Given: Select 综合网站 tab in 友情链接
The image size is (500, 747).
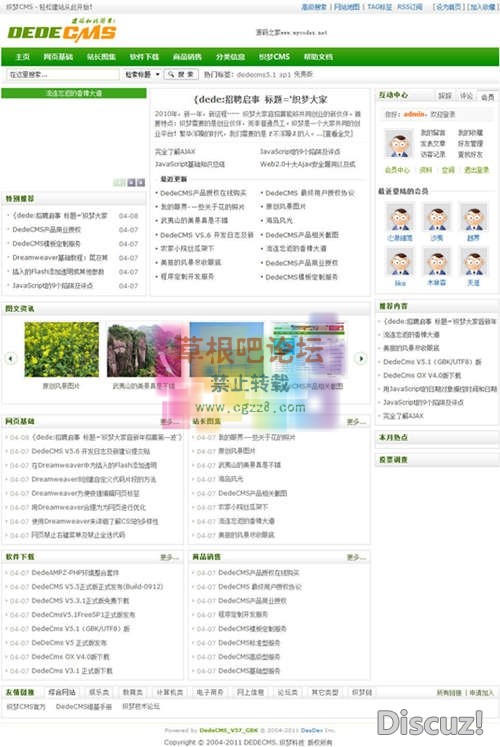Looking at the screenshot, I should tap(62, 692).
